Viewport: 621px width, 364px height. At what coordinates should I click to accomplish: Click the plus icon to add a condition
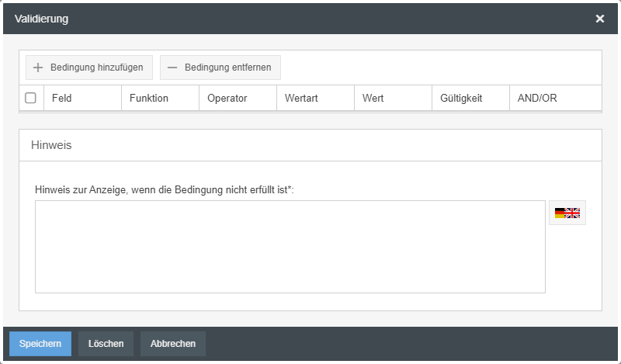click(x=38, y=68)
